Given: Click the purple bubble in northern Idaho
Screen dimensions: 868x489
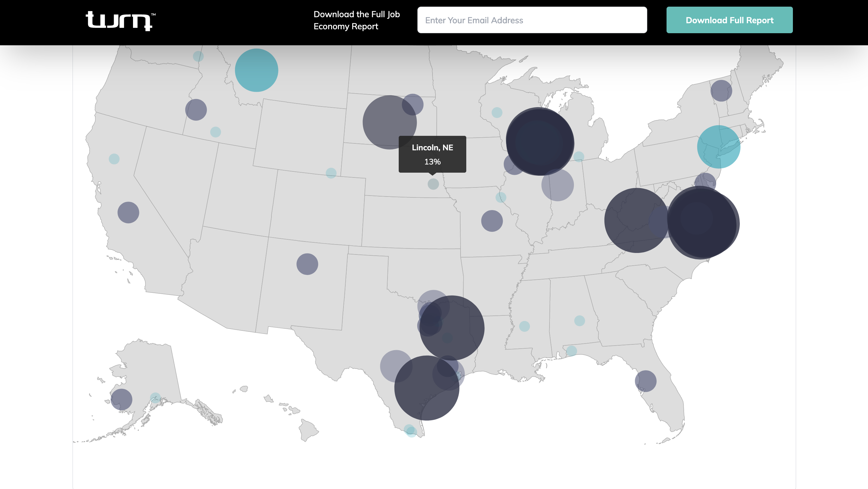Looking at the screenshot, I should pyautogui.click(x=196, y=110).
